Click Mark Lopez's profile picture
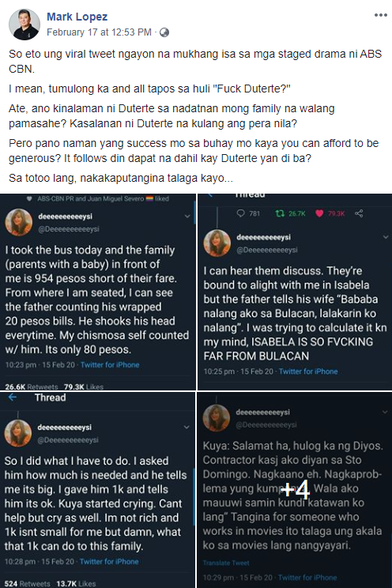 [x=24, y=24]
